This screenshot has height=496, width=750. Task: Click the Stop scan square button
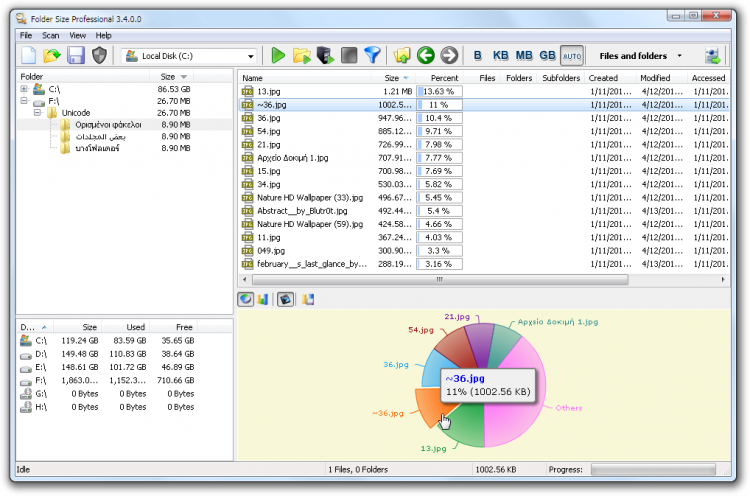pos(348,56)
